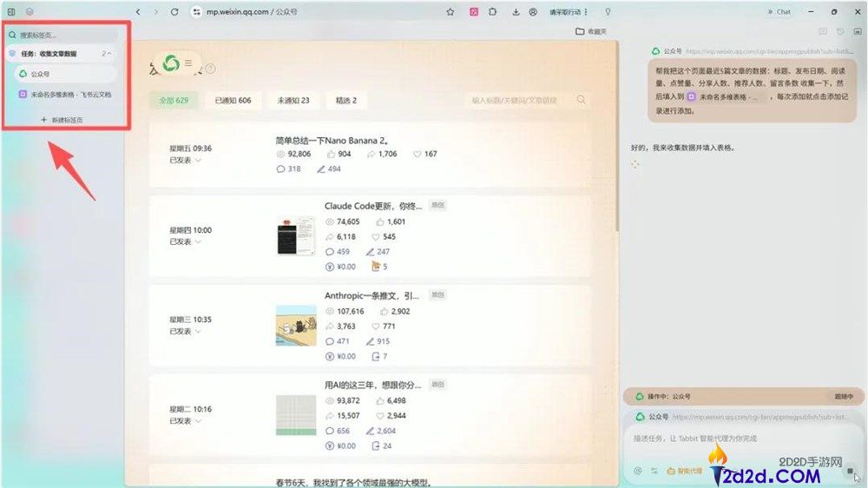
Task: Select the 未通知 23 tab
Action: 293,100
